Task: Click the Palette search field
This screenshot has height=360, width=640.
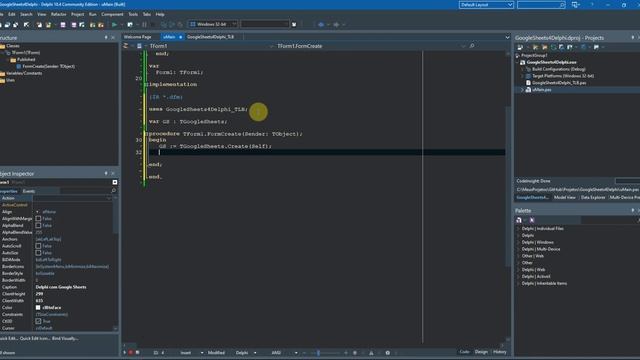Action: [x=610, y=220]
